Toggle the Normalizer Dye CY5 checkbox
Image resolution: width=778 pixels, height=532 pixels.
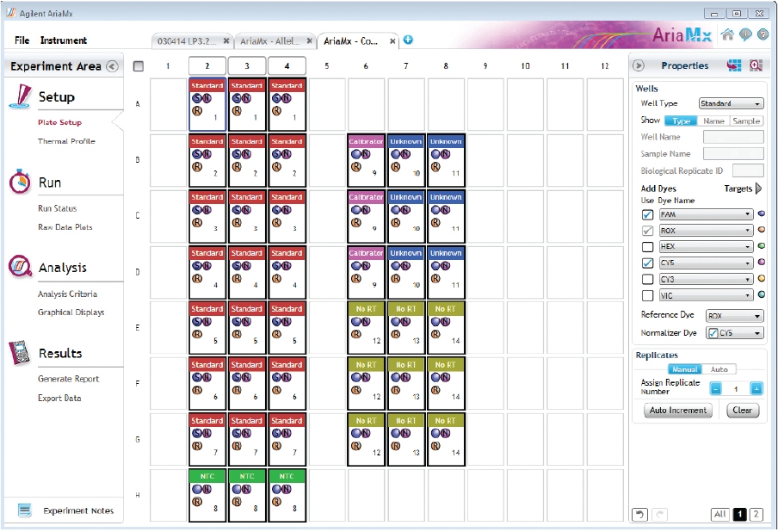pos(713,333)
